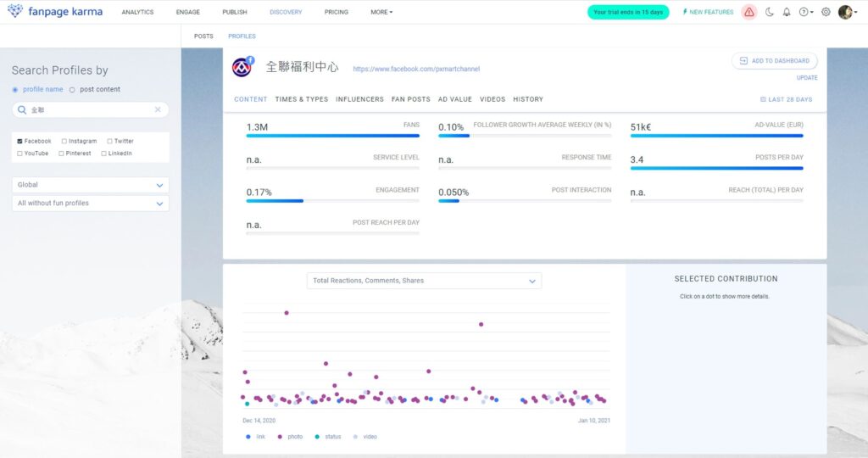Expand the Global region dropdown
The image size is (868, 458).
click(x=91, y=185)
